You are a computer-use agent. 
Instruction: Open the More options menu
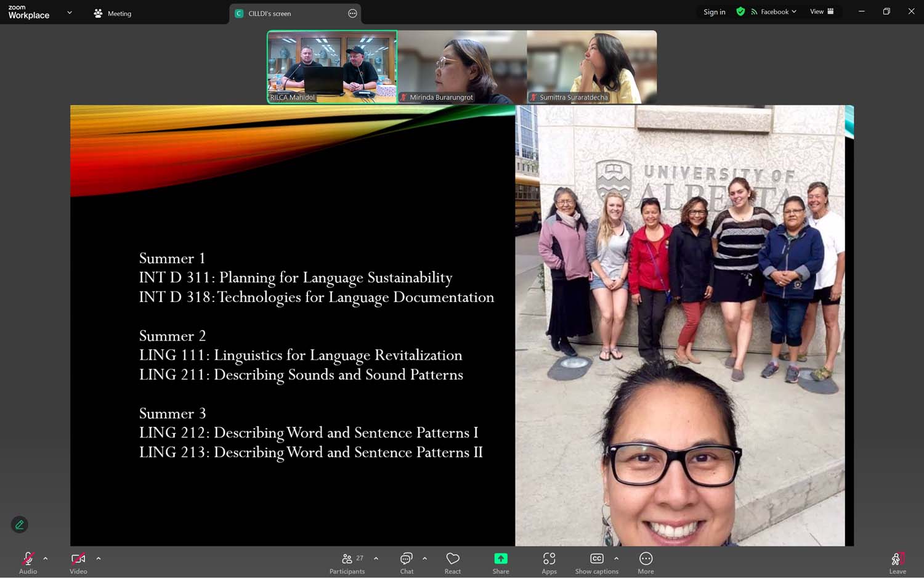(x=646, y=563)
